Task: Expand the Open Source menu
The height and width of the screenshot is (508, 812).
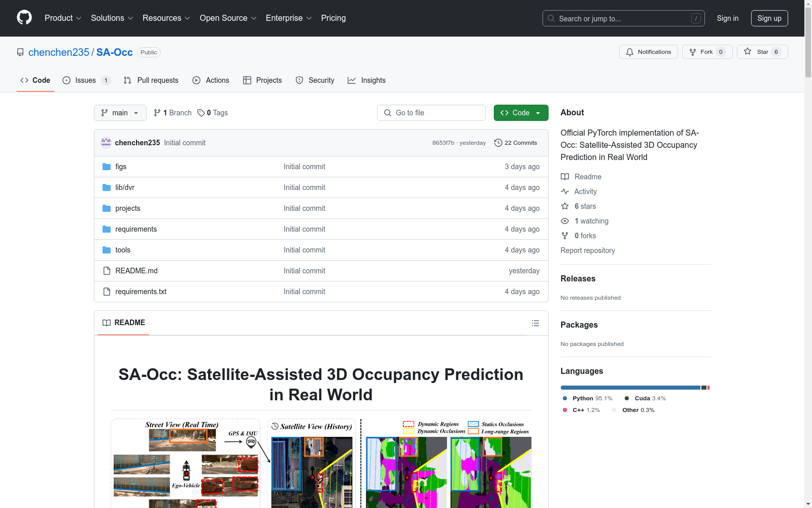Action: [228, 18]
